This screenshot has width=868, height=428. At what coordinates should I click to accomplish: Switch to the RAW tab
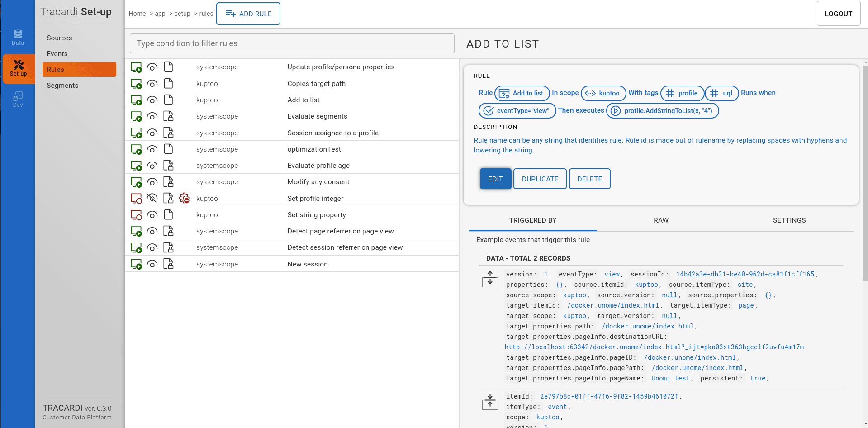(661, 220)
